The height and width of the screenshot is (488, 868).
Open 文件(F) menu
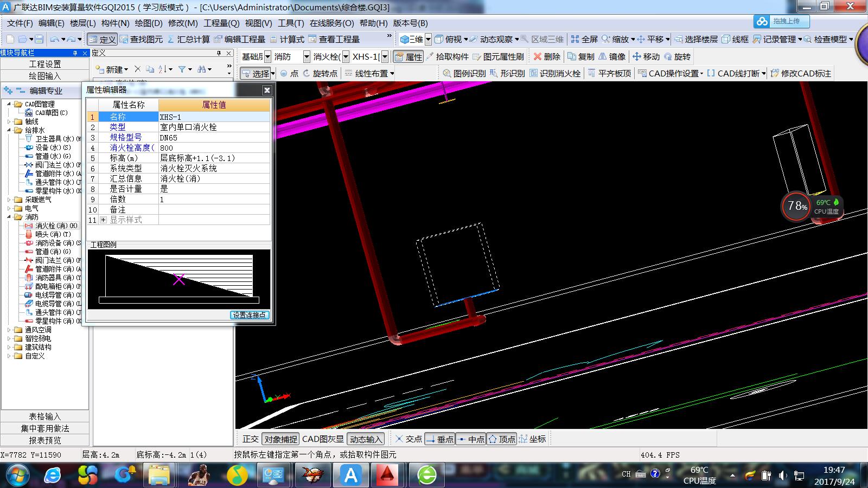point(20,23)
